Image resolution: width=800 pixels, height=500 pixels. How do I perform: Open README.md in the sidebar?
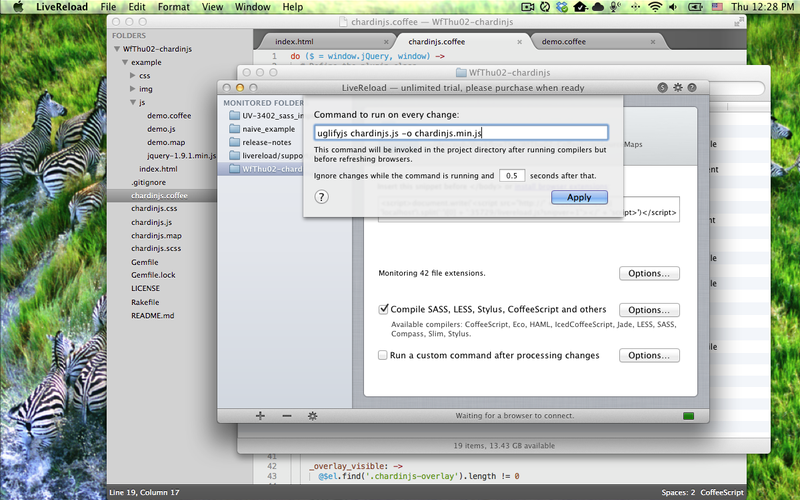[153, 315]
